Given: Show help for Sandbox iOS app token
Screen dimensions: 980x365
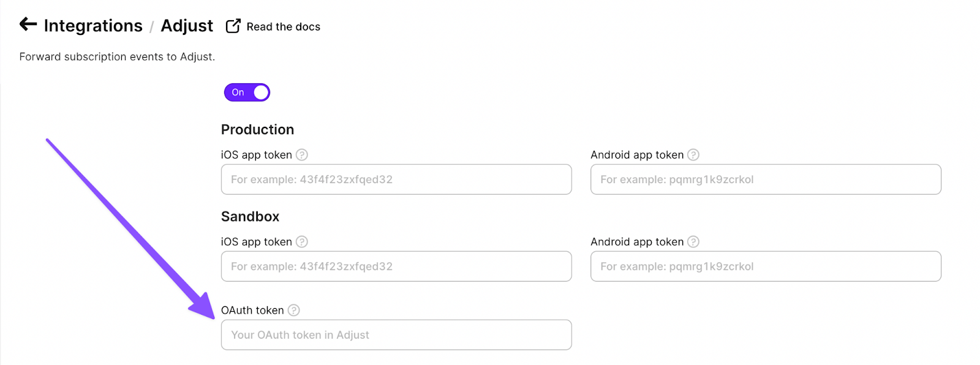Looking at the screenshot, I should coord(302,242).
